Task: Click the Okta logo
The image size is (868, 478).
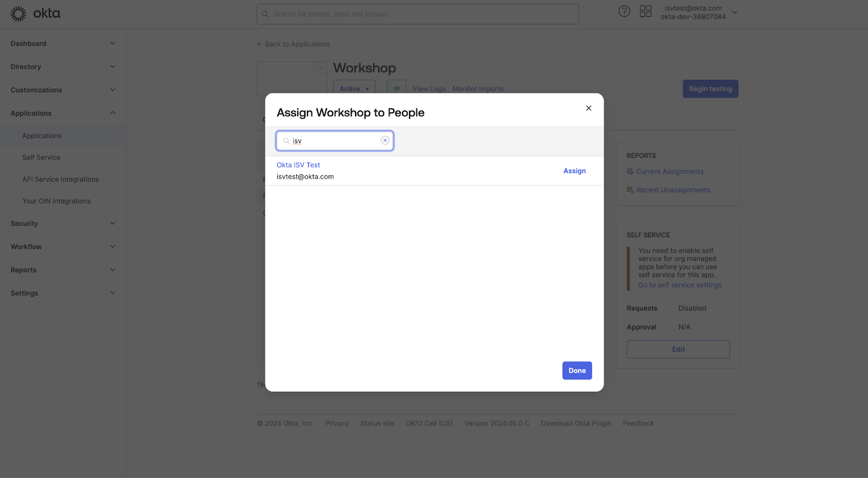Action: pos(36,14)
